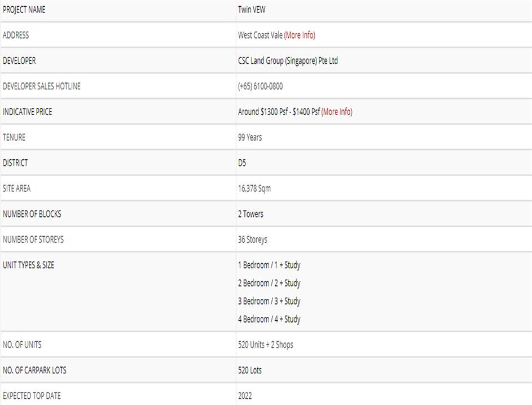Screen dimensions: 532x405
Task: Select the 2022 expected TOP date value
Action: tap(245, 396)
